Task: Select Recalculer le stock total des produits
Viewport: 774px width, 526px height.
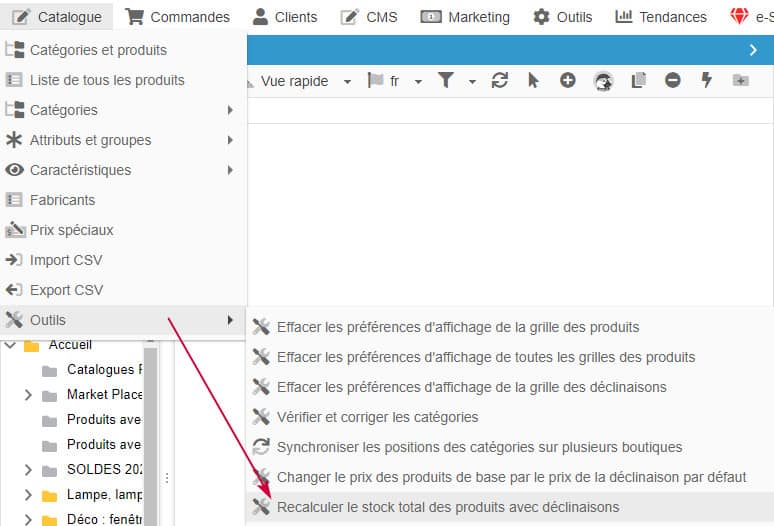Action: (x=447, y=507)
